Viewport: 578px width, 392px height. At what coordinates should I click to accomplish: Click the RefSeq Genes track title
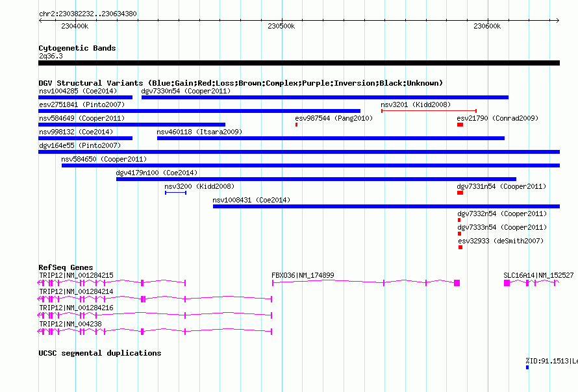66,267
